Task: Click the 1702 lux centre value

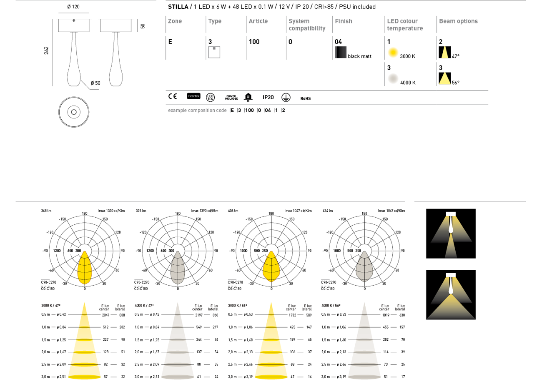Action: [x=292, y=315]
